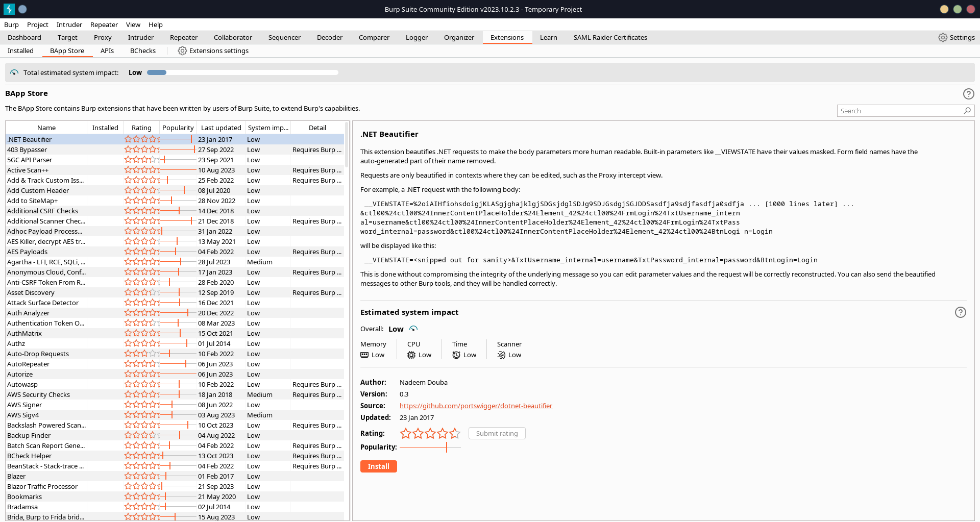The width and height of the screenshot is (980, 522).
Task: Select the Auto-Drop Requests row
Action: click(175, 354)
